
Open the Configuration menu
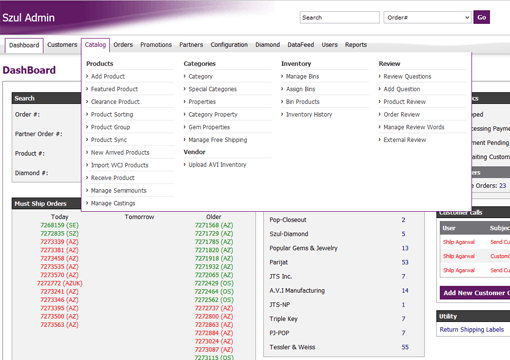pyautogui.click(x=229, y=45)
